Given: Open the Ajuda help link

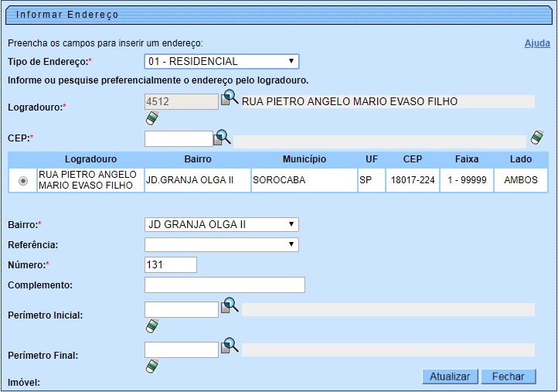Looking at the screenshot, I should (x=537, y=43).
